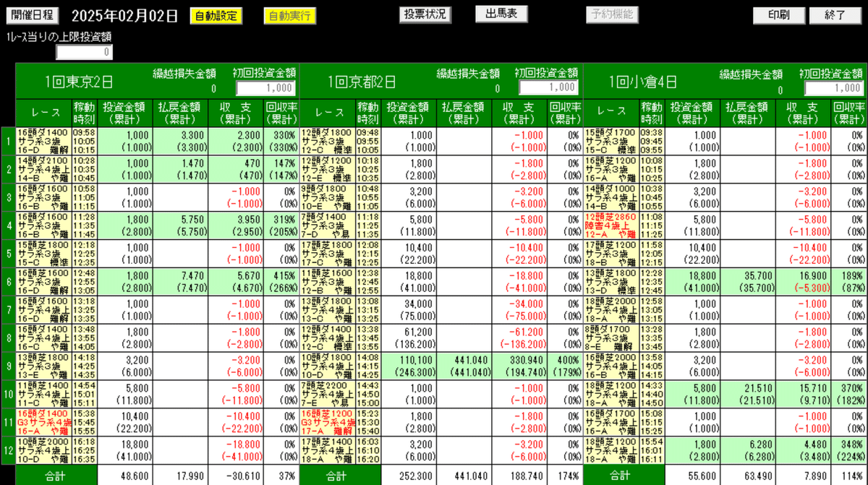Viewport: 868px width, 485px height.
Task: Click Kokura payout cell 21,510
Action: [748, 394]
